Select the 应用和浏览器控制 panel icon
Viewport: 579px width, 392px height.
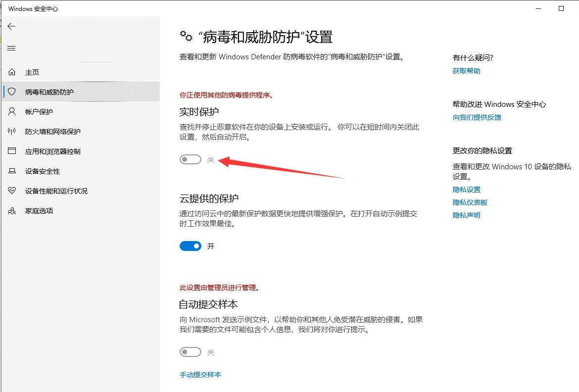pyautogui.click(x=12, y=151)
